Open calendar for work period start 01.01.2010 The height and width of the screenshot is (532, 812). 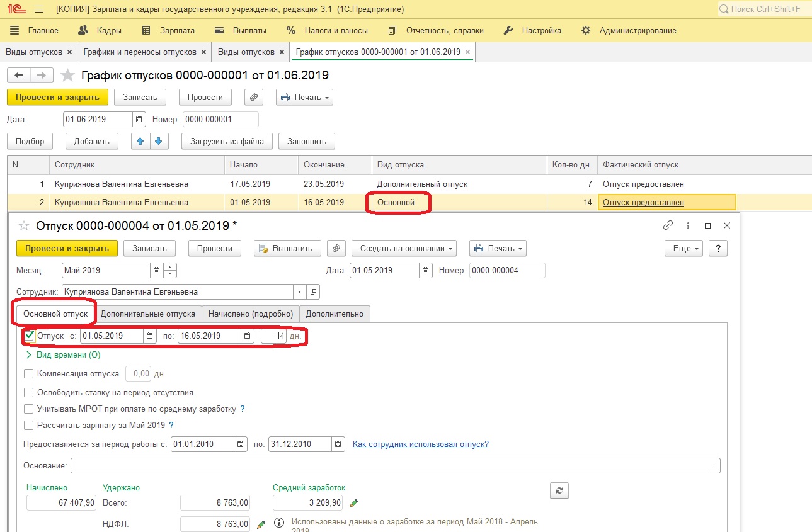(241, 444)
